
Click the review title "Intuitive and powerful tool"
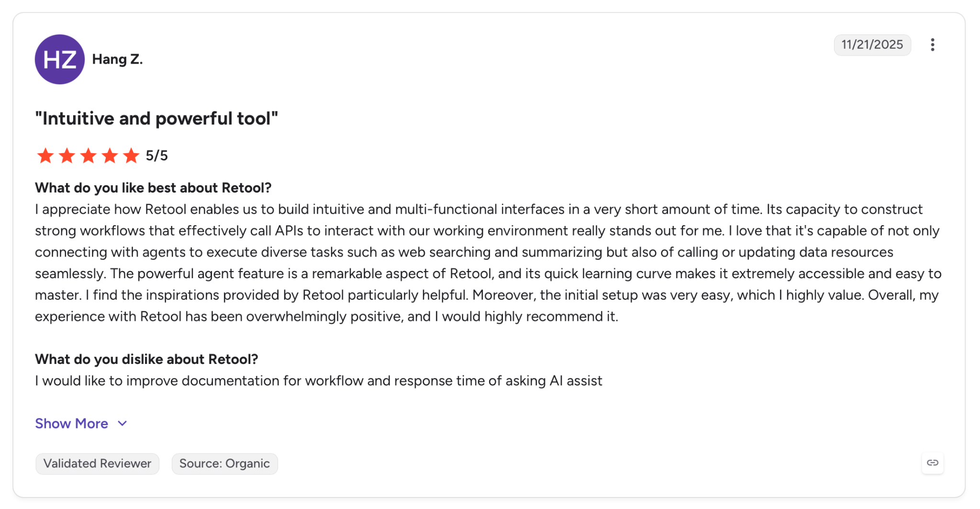coord(156,118)
